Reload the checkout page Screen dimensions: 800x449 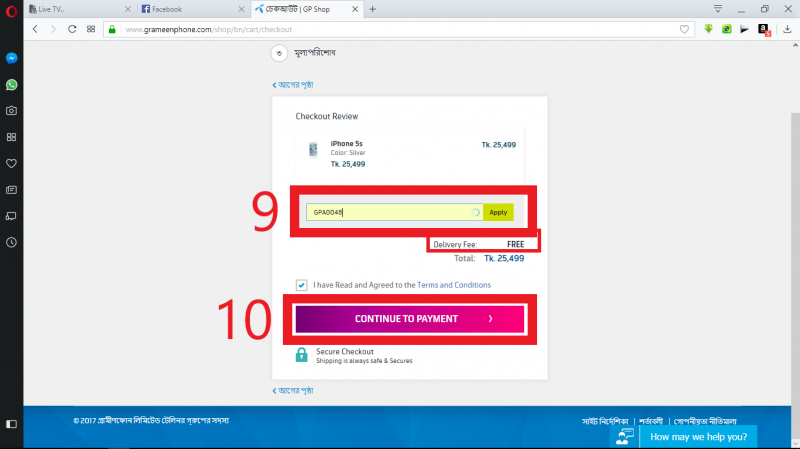[72, 29]
